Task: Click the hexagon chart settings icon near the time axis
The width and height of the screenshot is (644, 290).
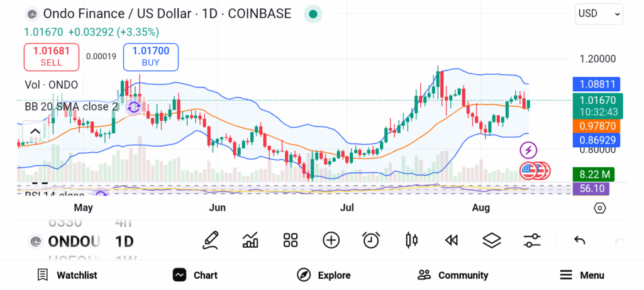Action: [600, 208]
